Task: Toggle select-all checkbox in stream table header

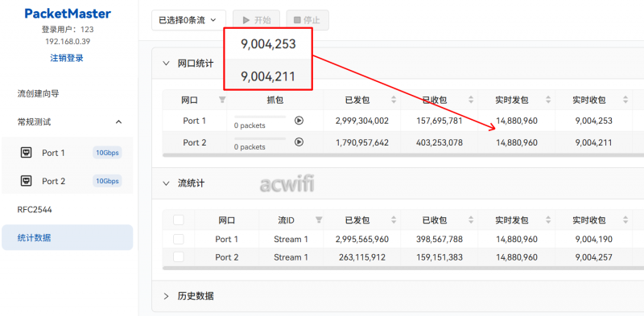Action: 178,220
